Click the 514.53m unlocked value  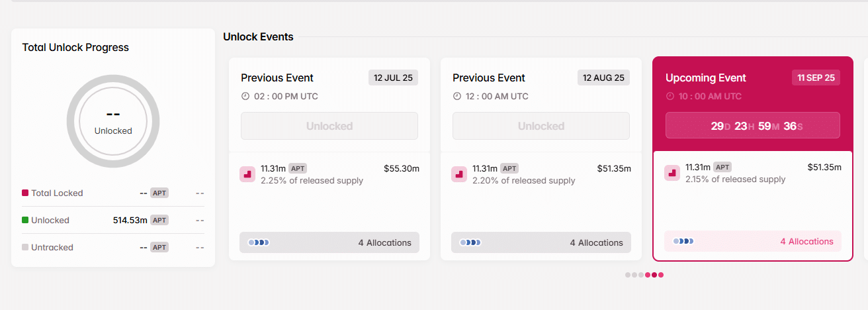click(x=130, y=220)
